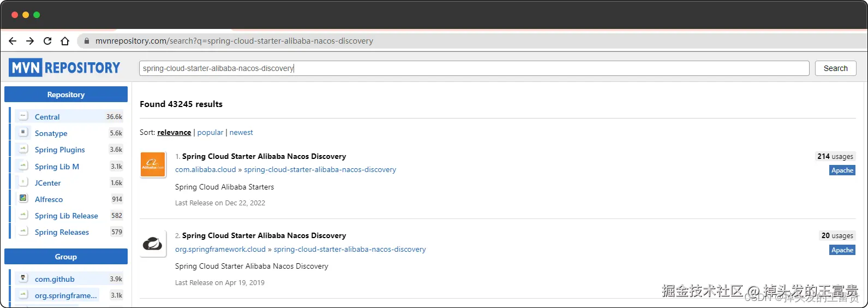Click the Sonatype repository icon
Screen dimensions: 868x308
[x=23, y=133]
